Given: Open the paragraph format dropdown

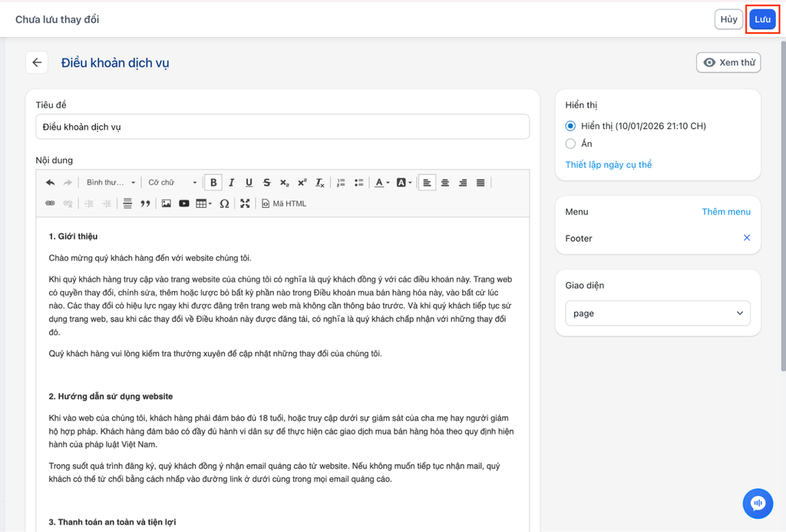Looking at the screenshot, I should tap(111, 183).
